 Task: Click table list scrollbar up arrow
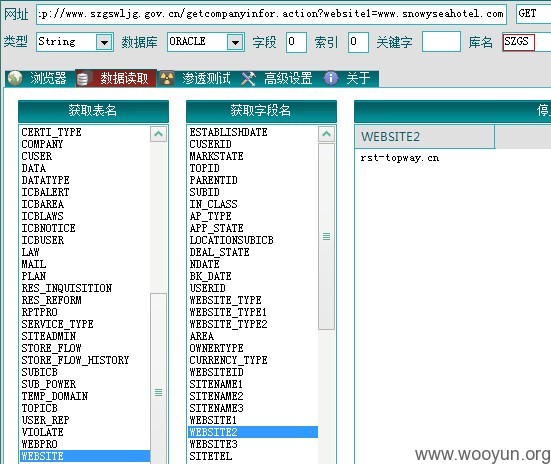[x=158, y=134]
